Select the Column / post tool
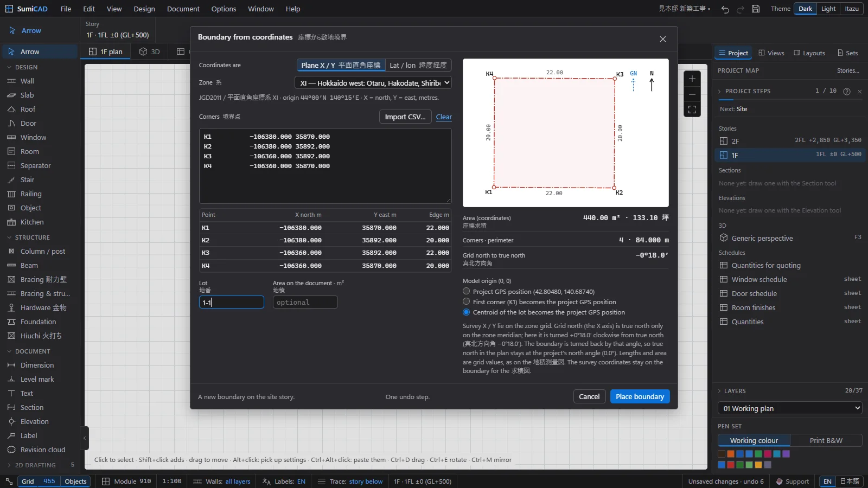The height and width of the screenshot is (488, 868). pyautogui.click(x=40, y=252)
